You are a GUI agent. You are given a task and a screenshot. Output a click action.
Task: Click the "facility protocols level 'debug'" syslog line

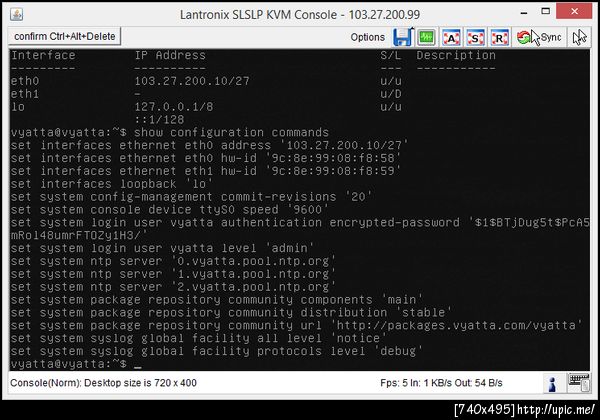(216, 351)
